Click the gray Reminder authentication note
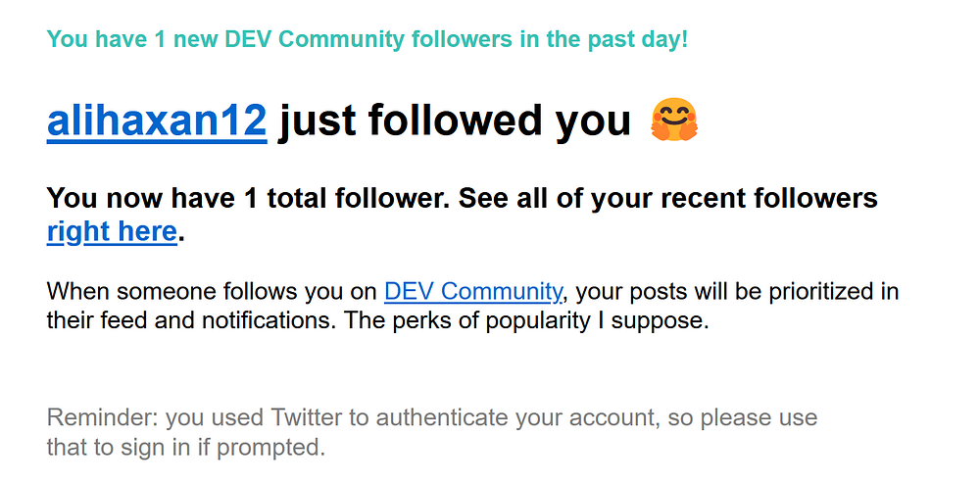The image size is (980, 484). coord(431,418)
